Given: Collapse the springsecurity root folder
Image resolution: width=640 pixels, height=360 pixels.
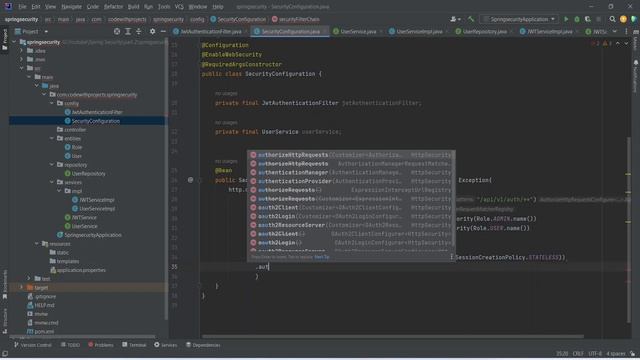Looking at the screenshot, I should pos(14,42).
